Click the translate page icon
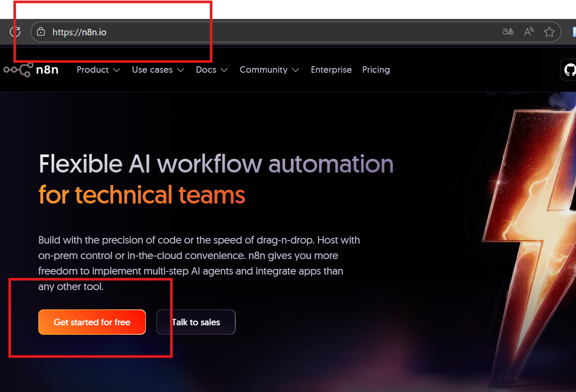 tap(508, 32)
